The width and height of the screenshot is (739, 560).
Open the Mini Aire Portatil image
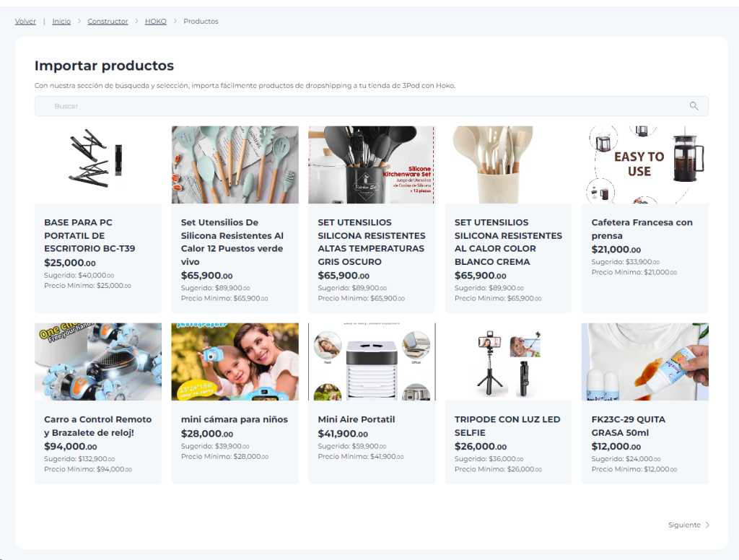(x=372, y=362)
